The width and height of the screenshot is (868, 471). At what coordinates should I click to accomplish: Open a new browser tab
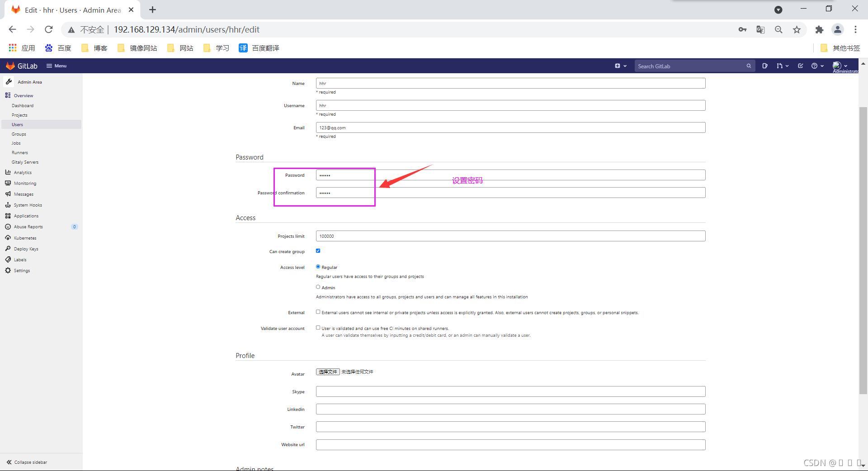coord(153,9)
